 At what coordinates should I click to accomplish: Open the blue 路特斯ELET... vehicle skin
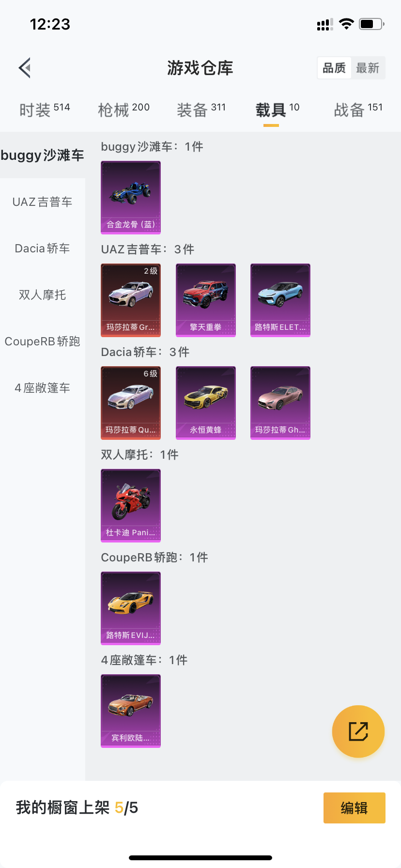(280, 300)
